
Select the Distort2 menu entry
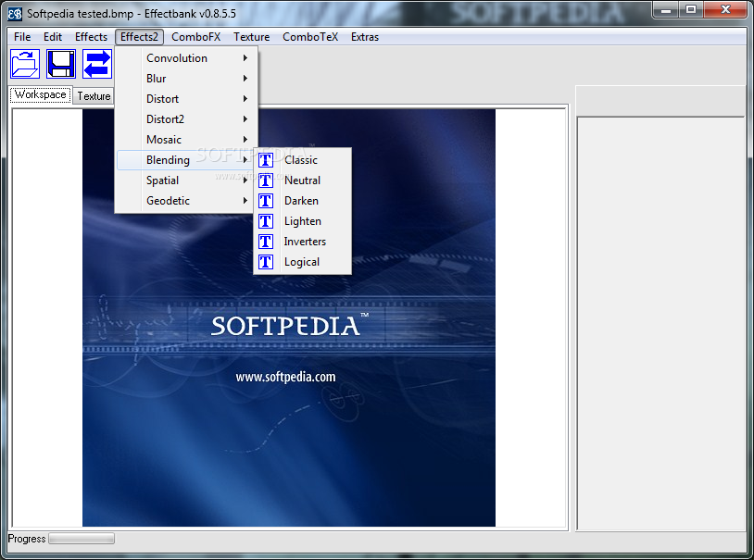coord(185,119)
